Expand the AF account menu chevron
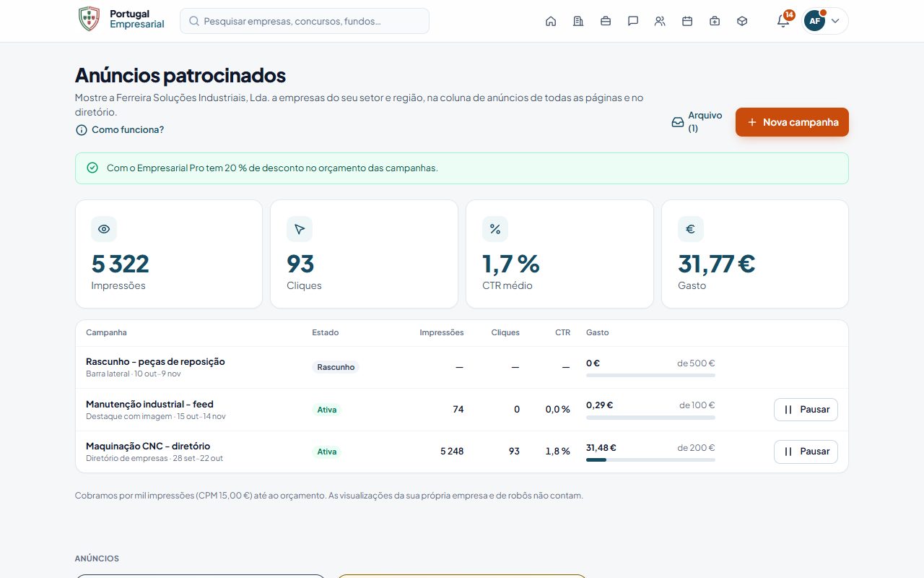The image size is (924, 578). 835,21
